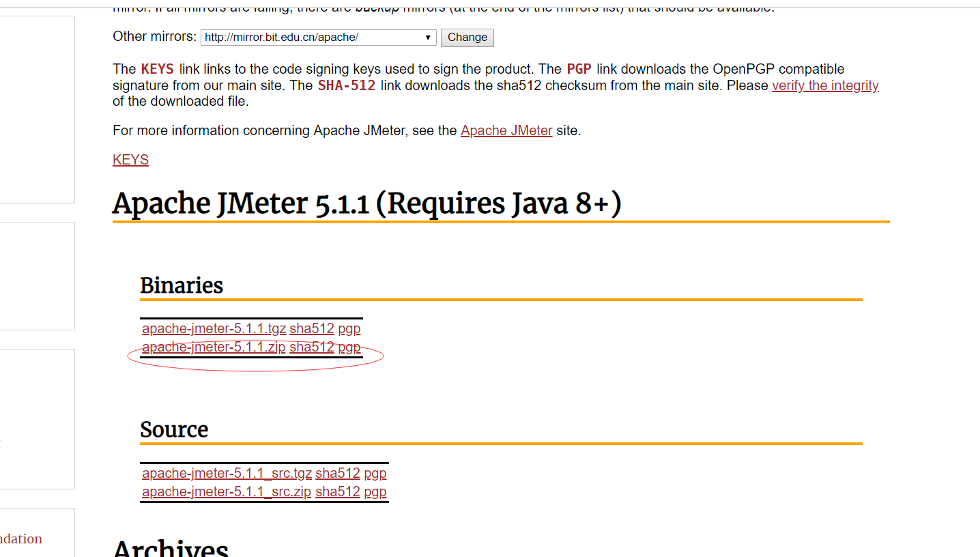Download apache-jmeter-5.1.1.tgz binary
This screenshot has width=980, height=557.
(x=214, y=328)
